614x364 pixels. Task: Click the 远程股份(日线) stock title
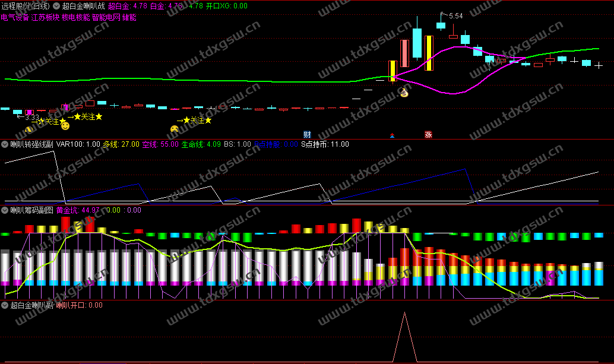26,6
